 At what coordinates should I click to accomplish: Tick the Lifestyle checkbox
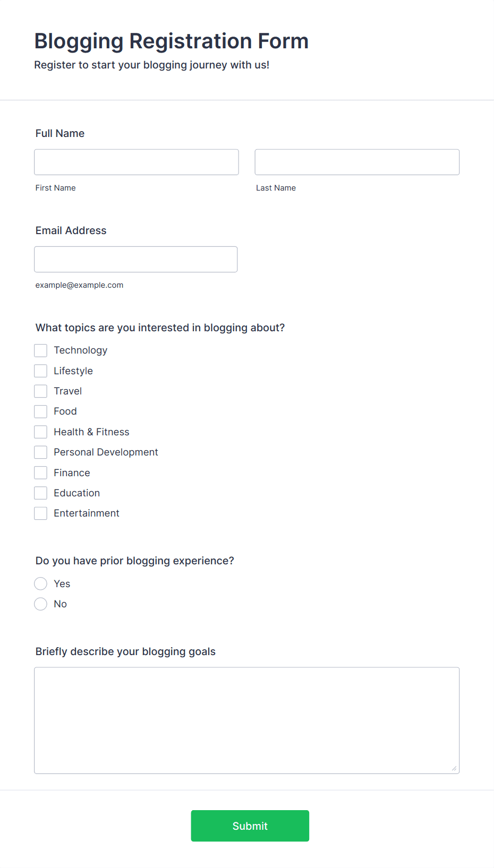[41, 371]
